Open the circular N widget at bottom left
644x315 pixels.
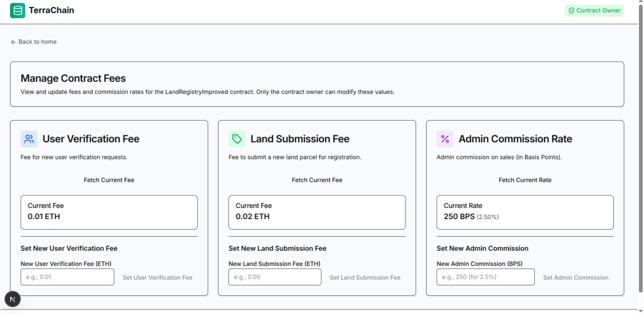[13, 299]
